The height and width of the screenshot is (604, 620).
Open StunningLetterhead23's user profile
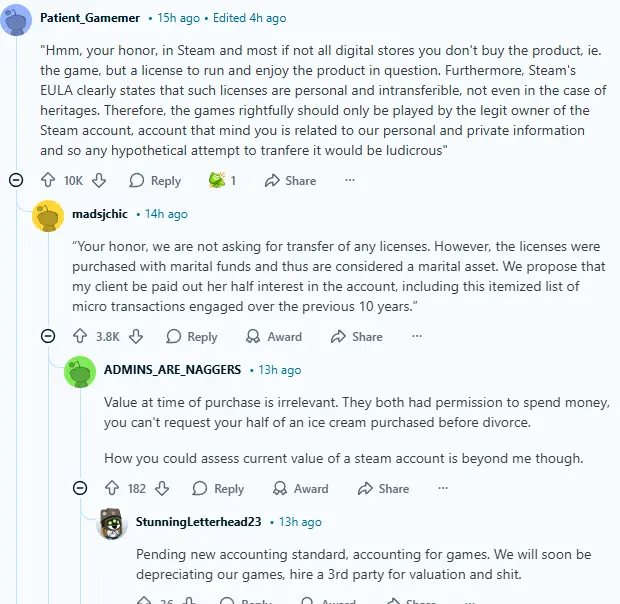(x=198, y=522)
